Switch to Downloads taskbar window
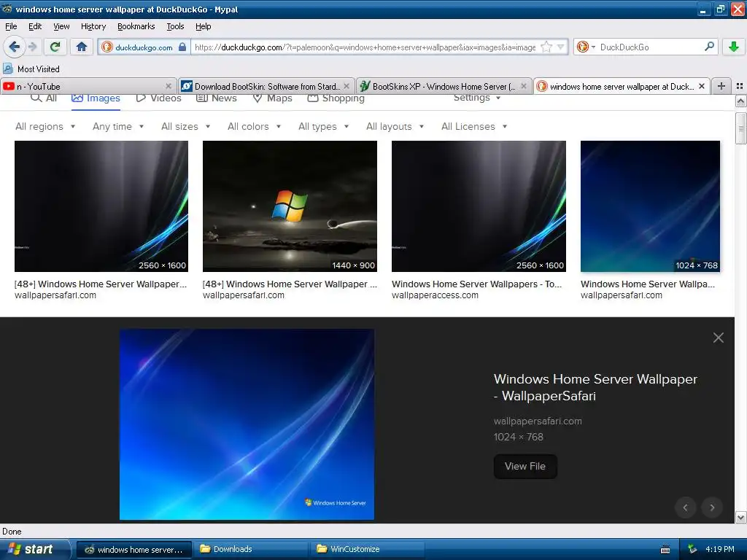 click(x=252, y=549)
